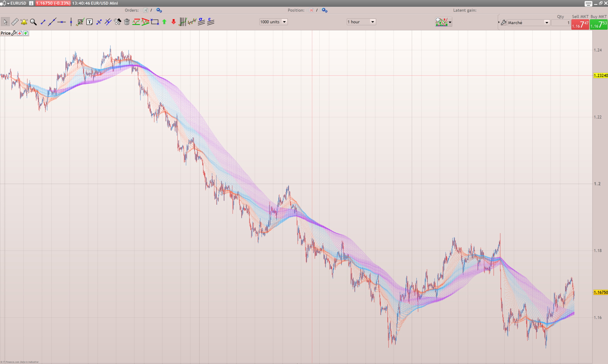Viewport: 608px width, 364px height.
Task: Open the add indicator dropdown arrow
Action: [450, 22]
